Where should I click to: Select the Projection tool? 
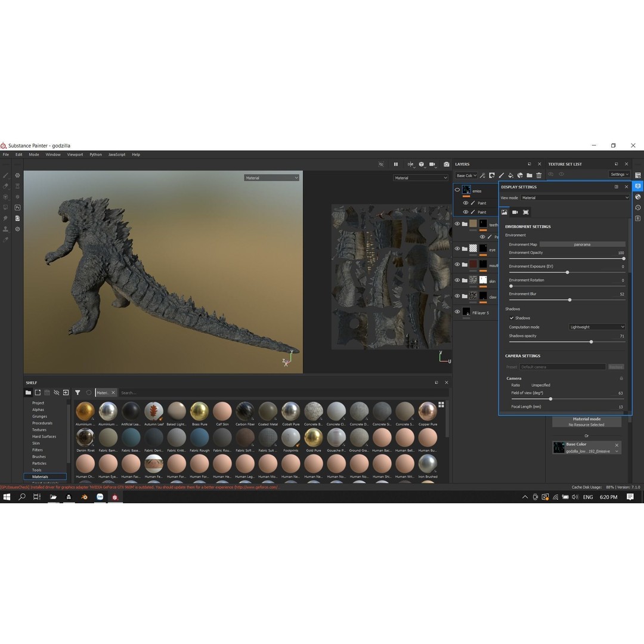pos(6,197)
